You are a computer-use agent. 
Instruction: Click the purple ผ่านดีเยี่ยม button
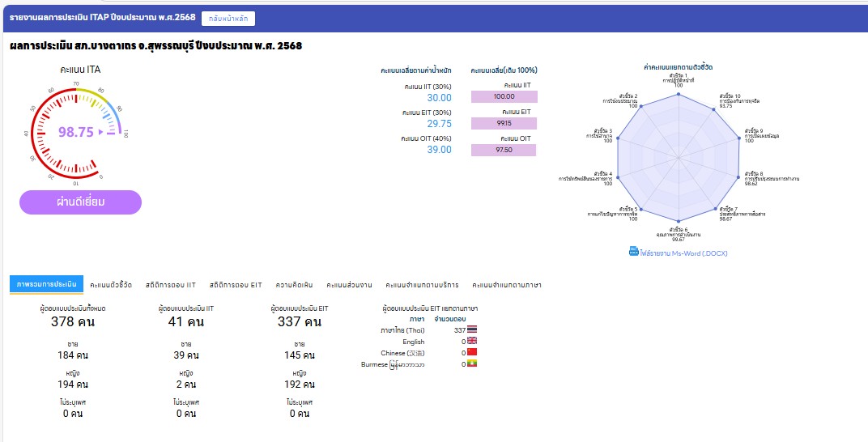click(x=80, y=202)
